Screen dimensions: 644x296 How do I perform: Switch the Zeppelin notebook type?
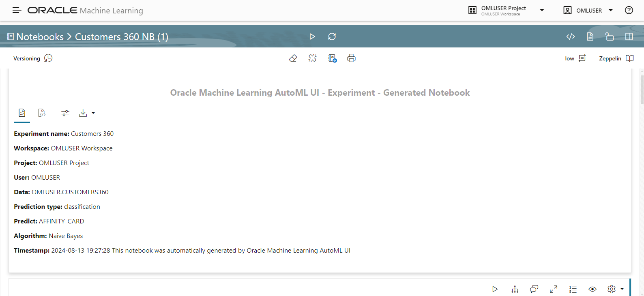coord(610,58)
